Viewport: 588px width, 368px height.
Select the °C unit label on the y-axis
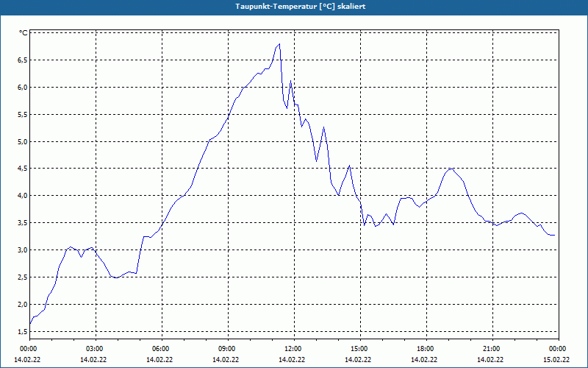pos(24,33)
